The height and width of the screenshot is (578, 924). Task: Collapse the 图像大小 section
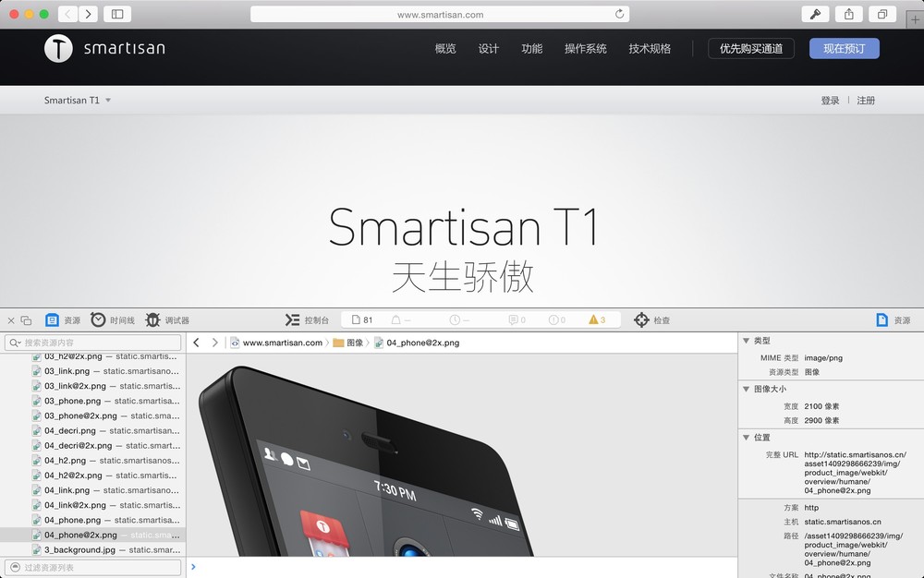point(747,389)
